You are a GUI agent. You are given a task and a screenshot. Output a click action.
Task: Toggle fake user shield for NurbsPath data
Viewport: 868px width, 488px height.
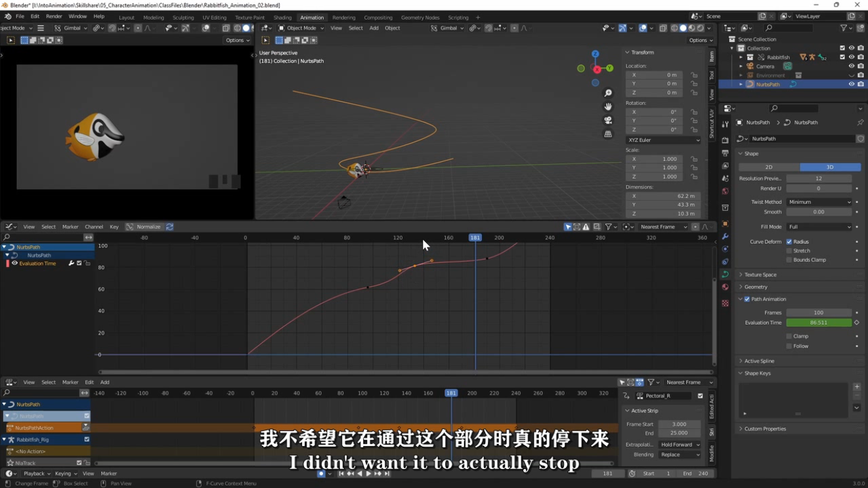click(x=860, y=139)
